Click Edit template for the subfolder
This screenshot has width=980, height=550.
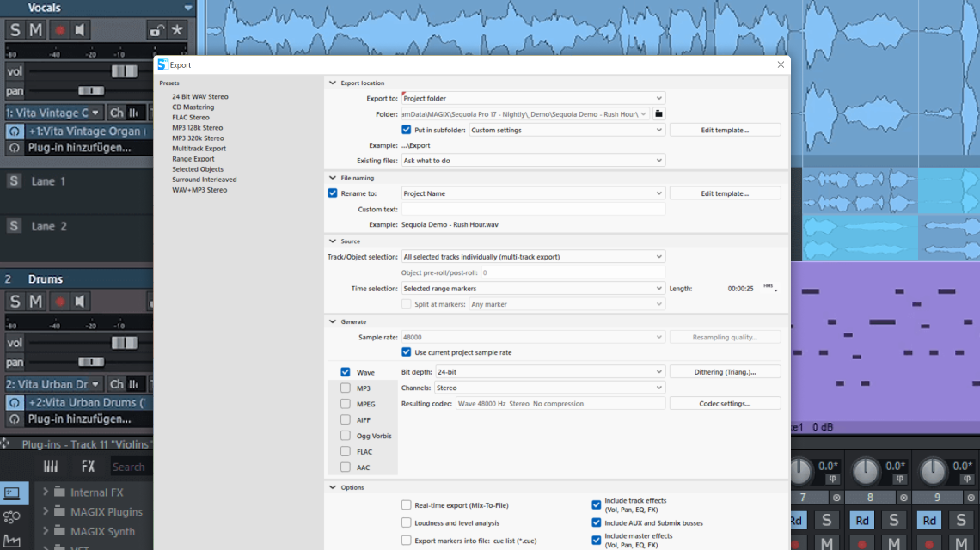point(725,130)
